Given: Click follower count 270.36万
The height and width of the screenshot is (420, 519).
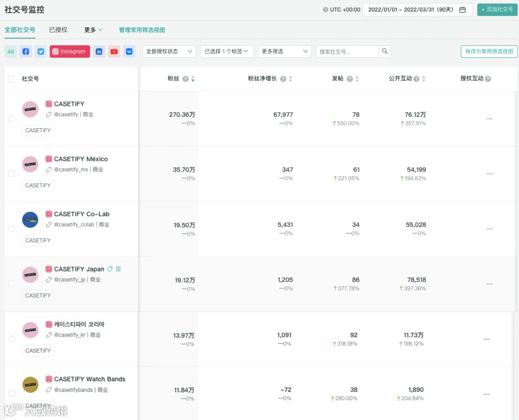Looking at the screenshot, I should click(182, 114).
